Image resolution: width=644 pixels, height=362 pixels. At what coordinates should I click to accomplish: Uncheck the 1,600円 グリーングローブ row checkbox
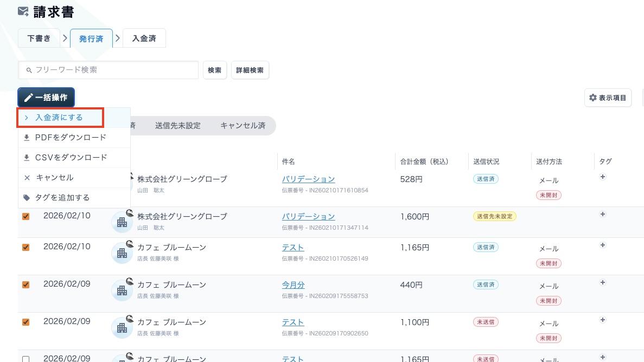pos(25,216)
